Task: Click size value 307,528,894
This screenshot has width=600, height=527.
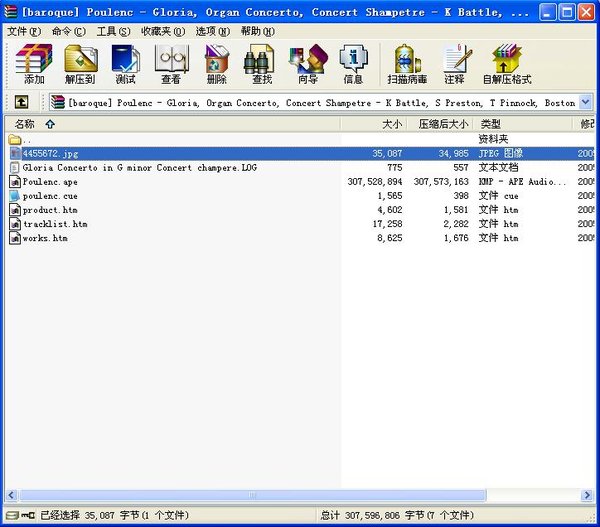Action: coord(375,181)
